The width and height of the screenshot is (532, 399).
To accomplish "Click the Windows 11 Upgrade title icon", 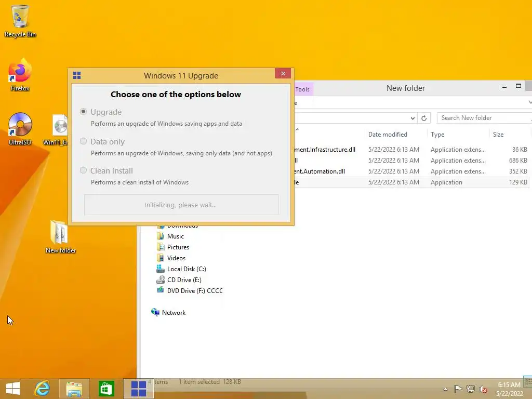I will 77,75.
